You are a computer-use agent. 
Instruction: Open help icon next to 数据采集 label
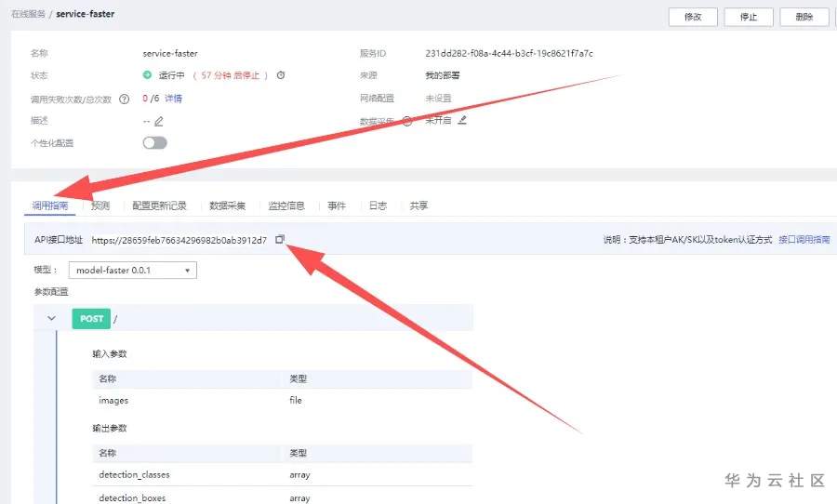point(407,121)
